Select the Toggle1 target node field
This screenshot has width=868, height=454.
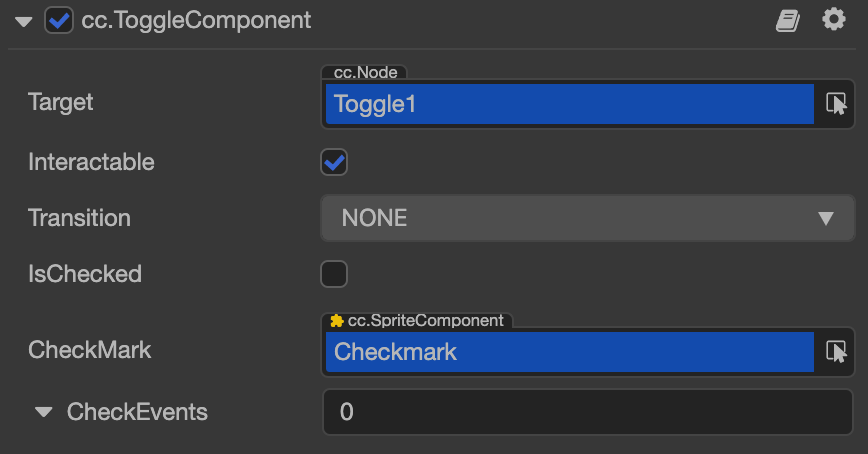568,103
